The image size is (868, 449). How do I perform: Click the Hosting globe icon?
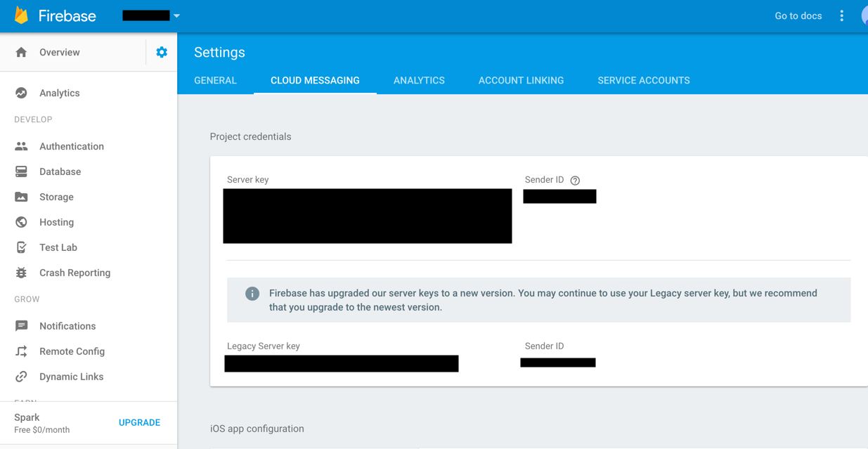pos(21,222)
